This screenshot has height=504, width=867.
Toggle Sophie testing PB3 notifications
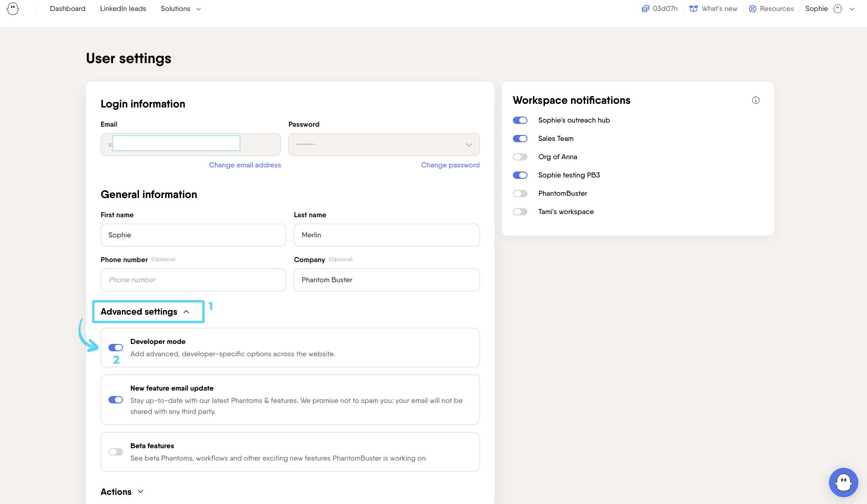tap(520, 175)
